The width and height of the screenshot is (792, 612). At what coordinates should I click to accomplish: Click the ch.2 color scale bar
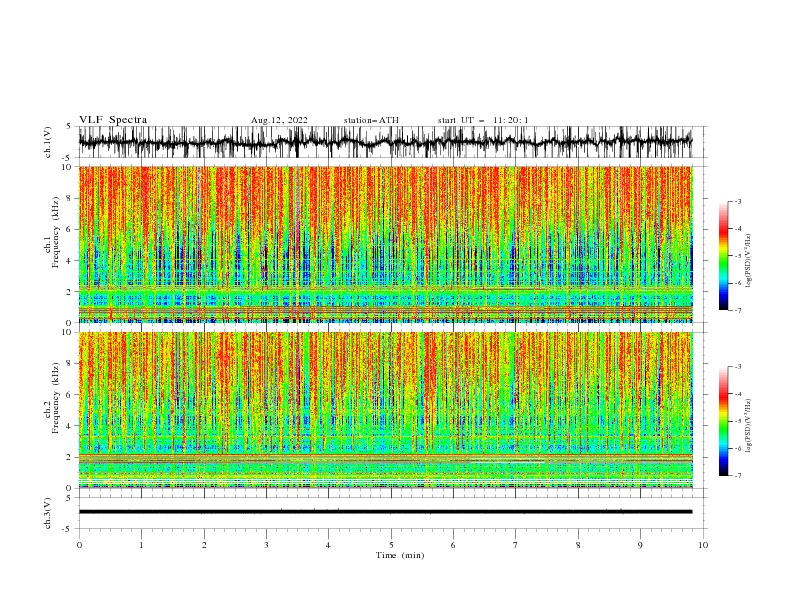(x=723, y=421)
